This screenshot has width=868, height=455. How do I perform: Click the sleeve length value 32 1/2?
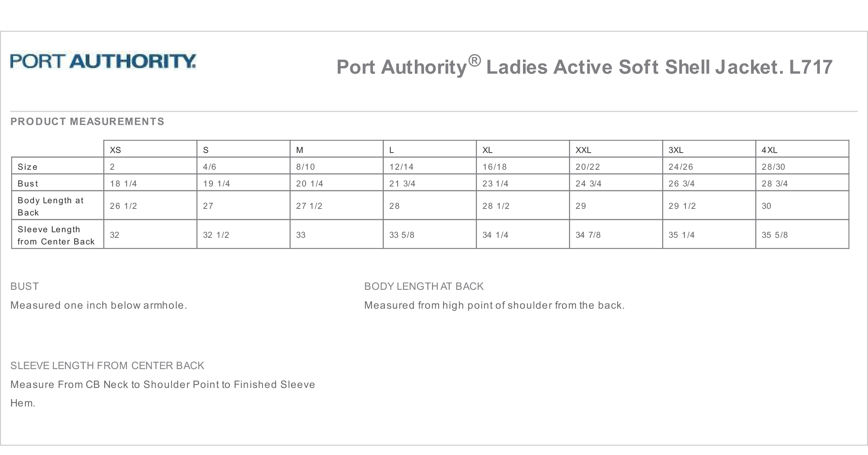216,235
